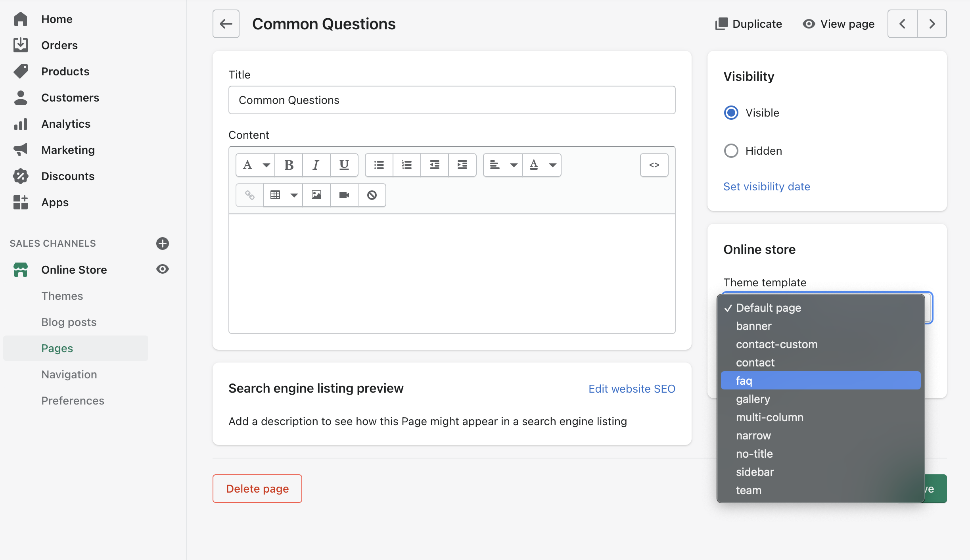This screenshot has width=970, height=560.
Task: Insert an image into the content
Action: click(316, 195)
